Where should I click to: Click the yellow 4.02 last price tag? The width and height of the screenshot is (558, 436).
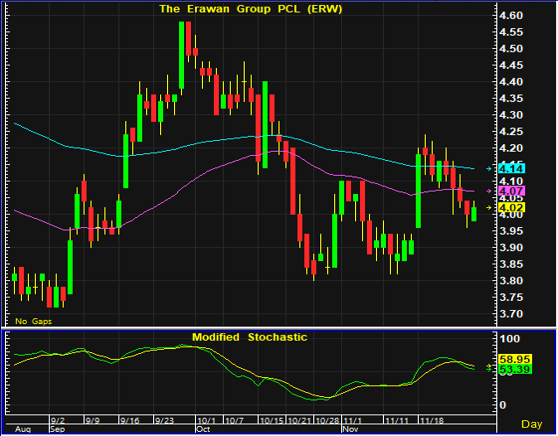511,208
